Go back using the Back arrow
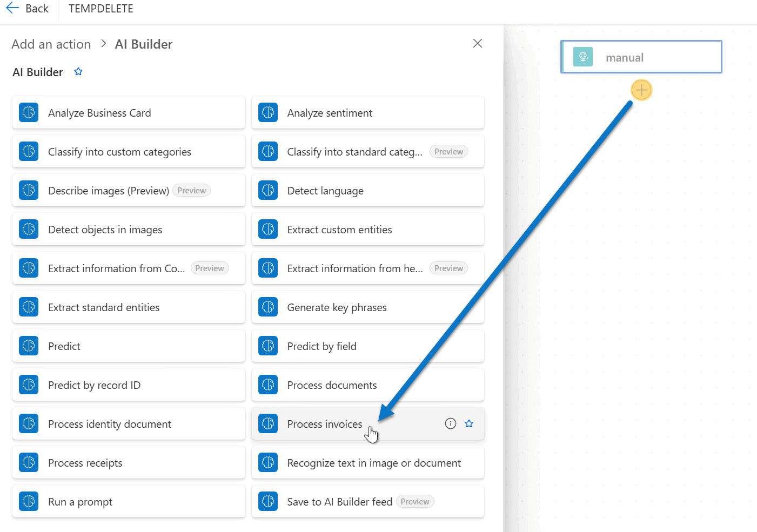Image resolution: width=757 pixels, height=532 pixels. pyautogui.click(x=27, y=9)
